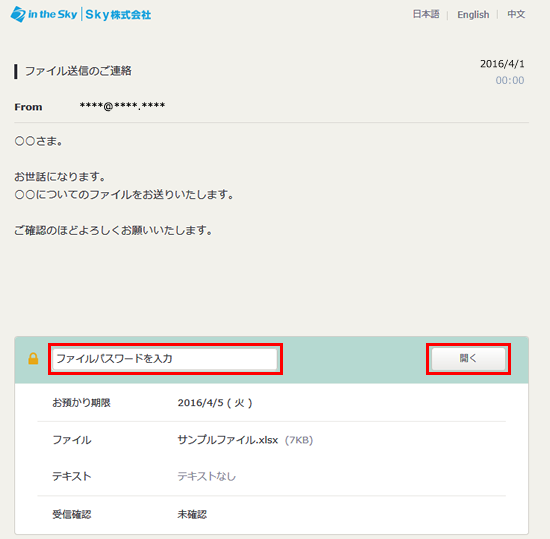The height and width of the screenshot is (539, 550).
Task: Click the ファイル row label
Action: tap(72, 440)
